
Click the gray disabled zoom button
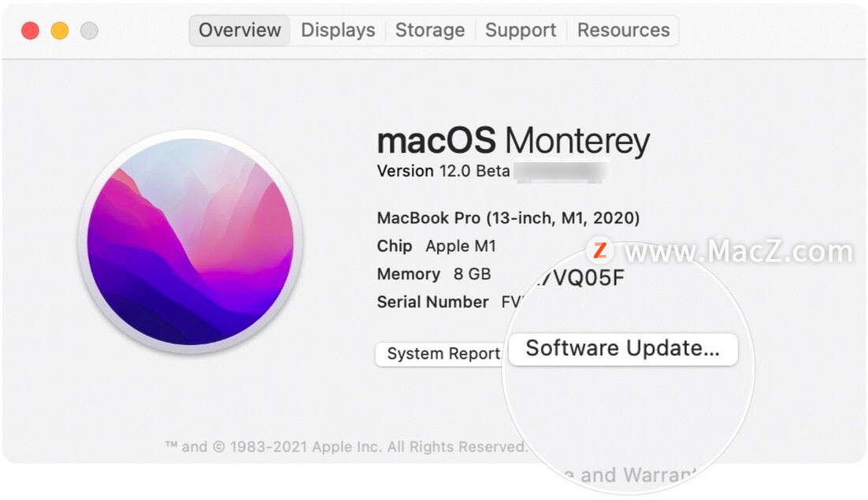pos(89,31)
